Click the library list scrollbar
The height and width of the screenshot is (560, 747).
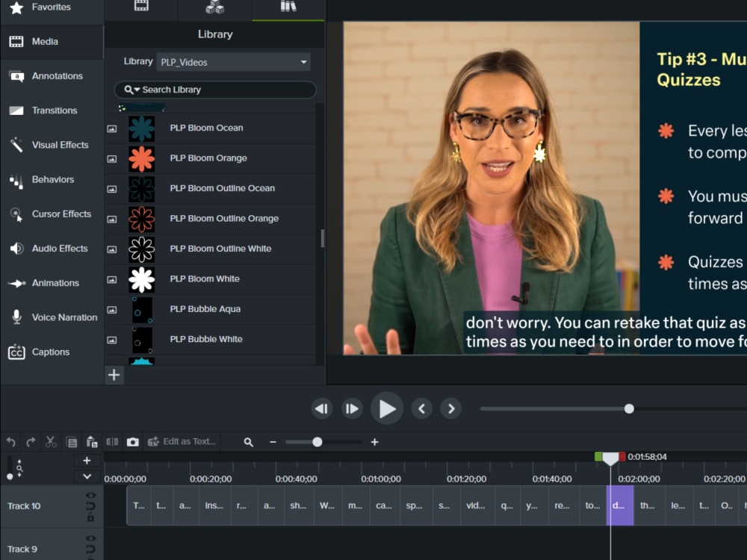[322, 238]
